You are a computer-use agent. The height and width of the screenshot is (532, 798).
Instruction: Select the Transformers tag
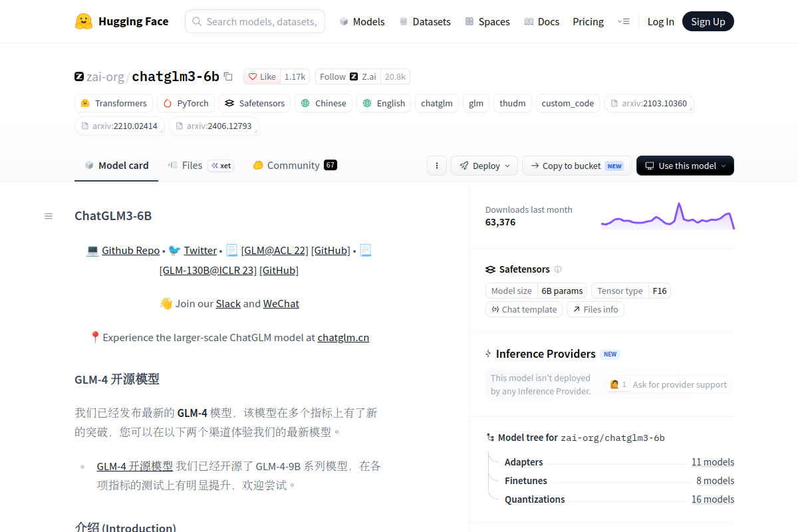[x=114, y=103]
